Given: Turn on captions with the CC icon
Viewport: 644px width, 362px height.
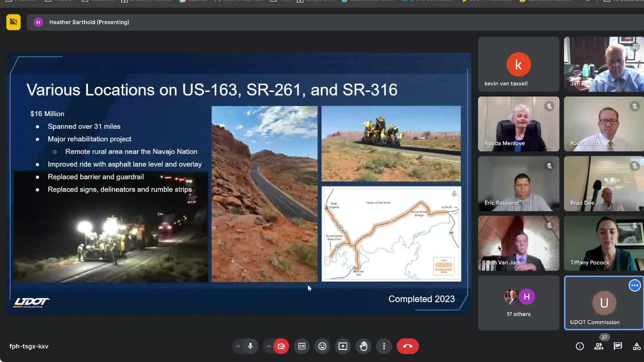Looking at the screenshot, I should point(301,346).
